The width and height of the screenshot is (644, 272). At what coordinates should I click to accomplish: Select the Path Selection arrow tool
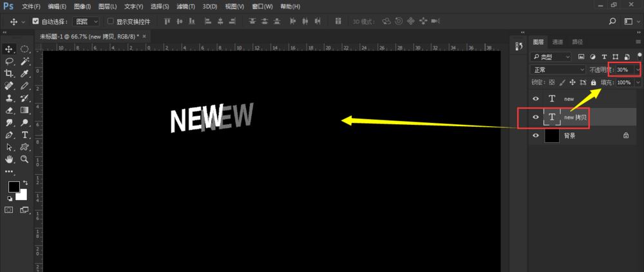coord(8,147)
